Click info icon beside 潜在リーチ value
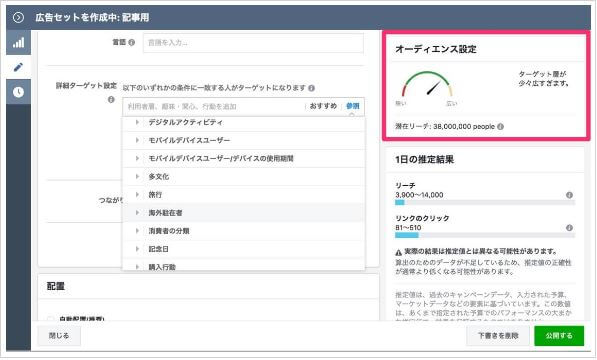597x360 pixels. (500, 126)
